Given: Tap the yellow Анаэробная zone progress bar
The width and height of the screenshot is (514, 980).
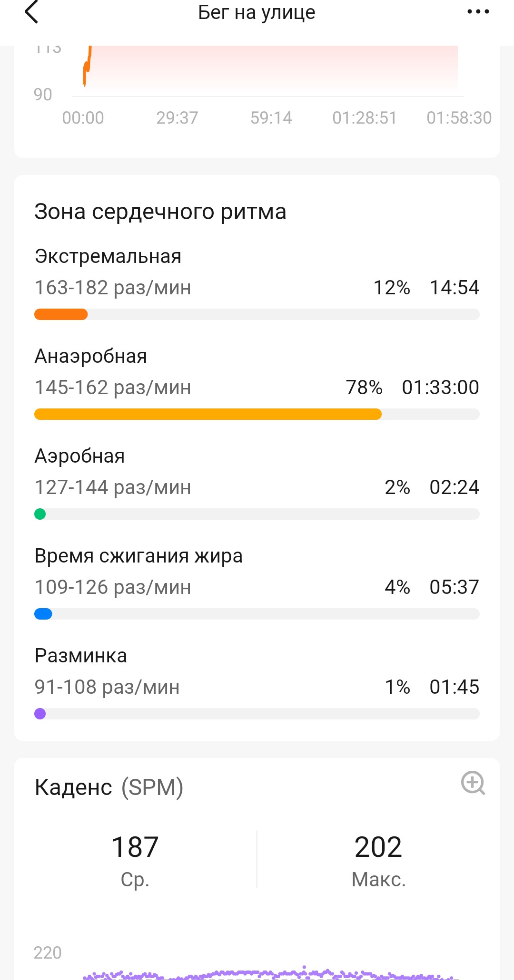Looking at the screenshot, I should [208, 414].
